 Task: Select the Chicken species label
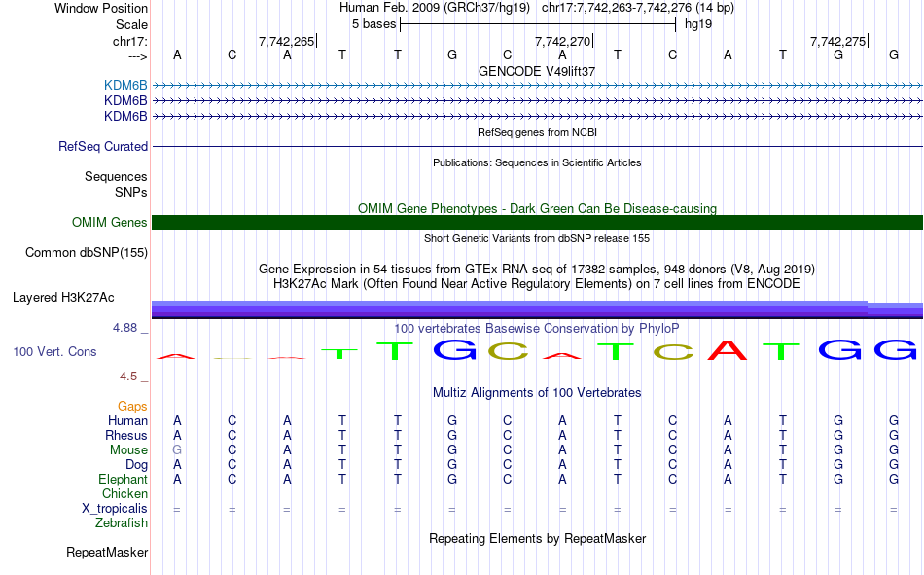click(x=124, y=493)
